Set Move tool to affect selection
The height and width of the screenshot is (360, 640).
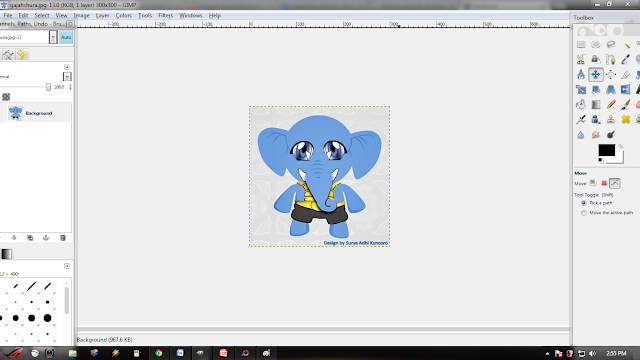coord(604,183)
